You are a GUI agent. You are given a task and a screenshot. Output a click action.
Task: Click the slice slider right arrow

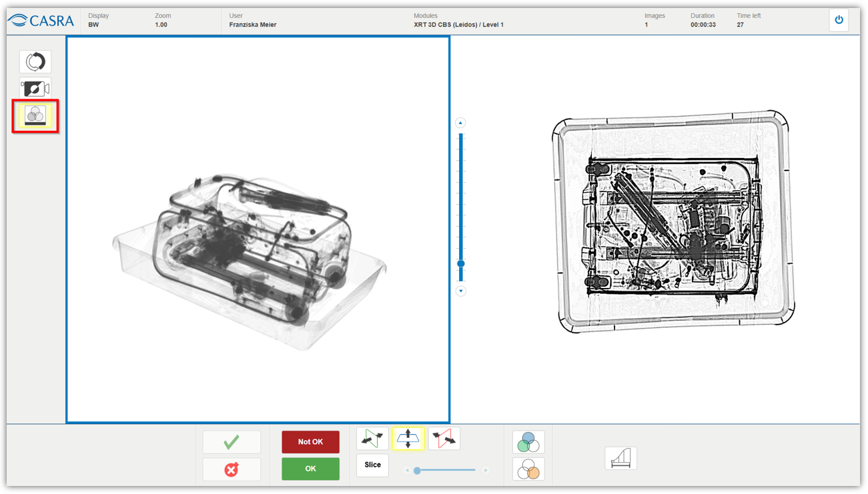486,471
